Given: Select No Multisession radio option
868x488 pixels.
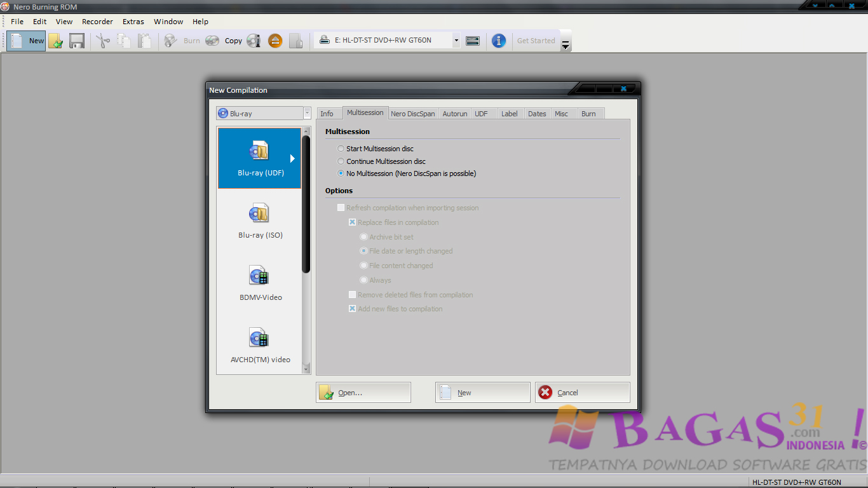Looking at the screenshot, I should pos(341,173).
